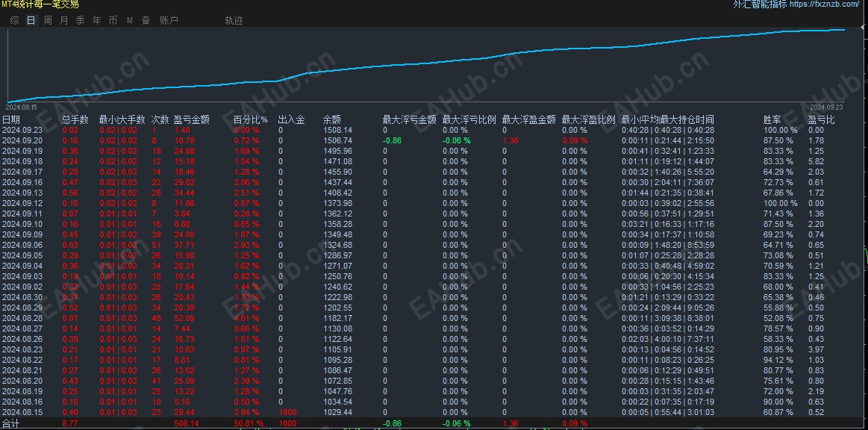Open the https://fxznzb.com/ link
Image resolution: width=868 pixels, height=430 pixels.
(824, 4)
